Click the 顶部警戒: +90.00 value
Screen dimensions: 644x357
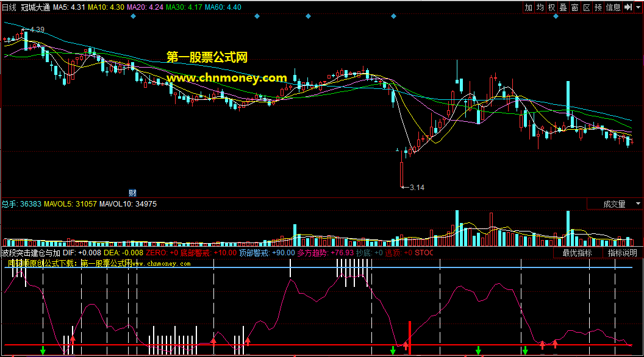pos(267,253)
